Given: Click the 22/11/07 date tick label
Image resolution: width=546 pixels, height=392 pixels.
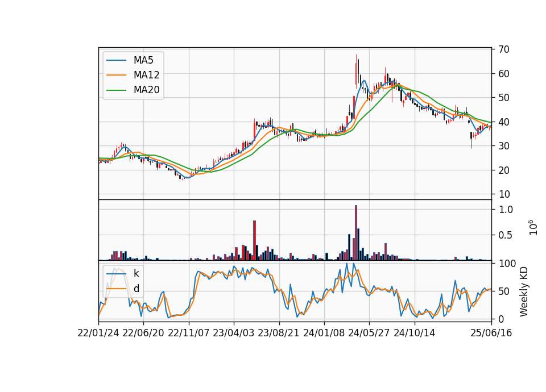Looking at the screenshot, I should 189,333.
